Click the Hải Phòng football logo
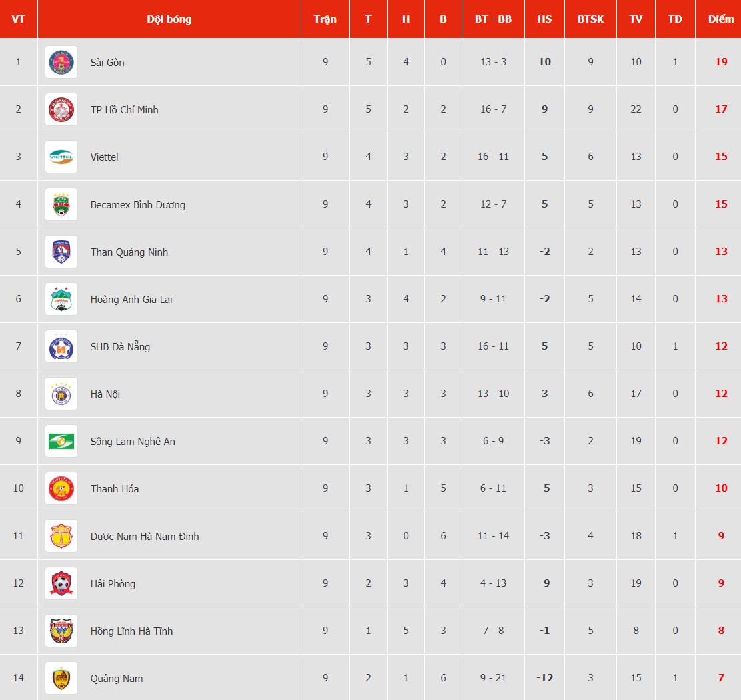The width and height of the screenshot is (741, 700). tap(61, 583)
